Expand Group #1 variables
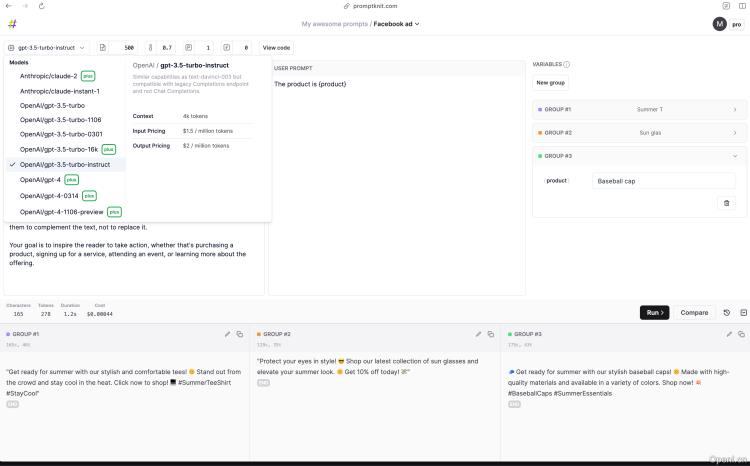The width and height of the screenshot is (750, 466). [x=734, y=109]
